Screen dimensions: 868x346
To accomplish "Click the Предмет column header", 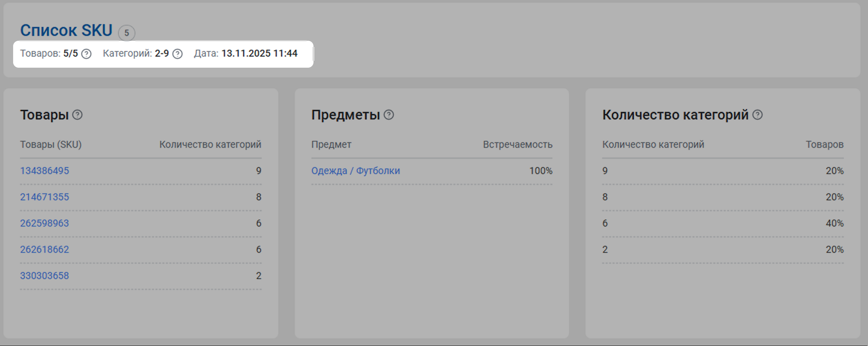I will pyautogui.click(x=331, y=144).
